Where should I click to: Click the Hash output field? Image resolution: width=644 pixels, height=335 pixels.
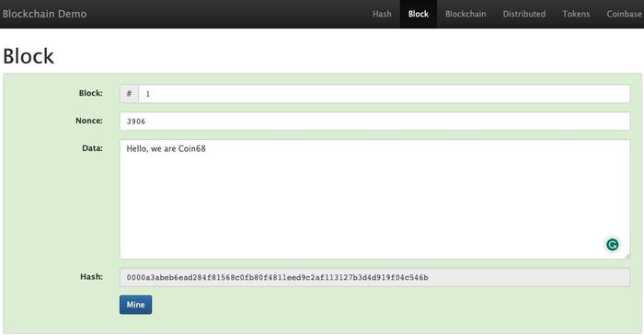[374, 277]
